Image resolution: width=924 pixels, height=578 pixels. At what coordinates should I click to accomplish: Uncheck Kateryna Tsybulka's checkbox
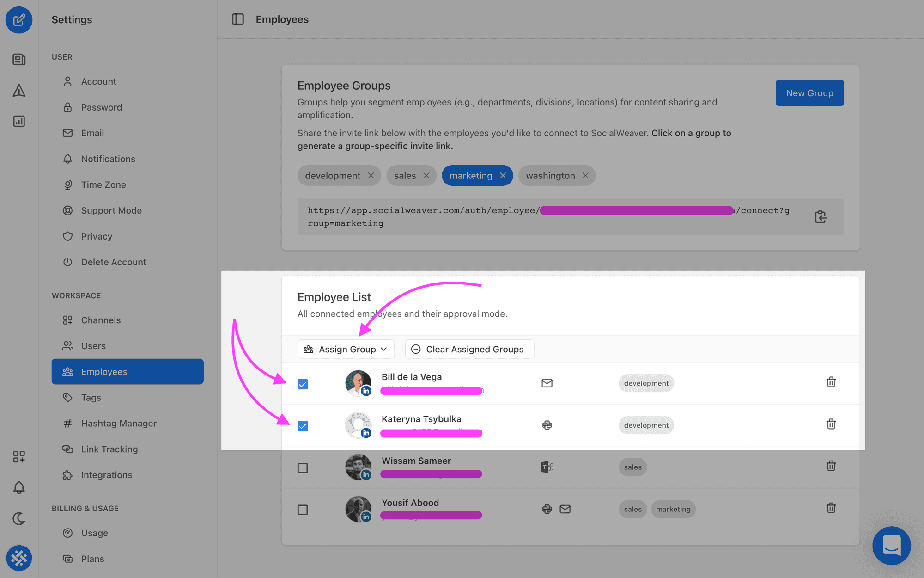coord(303,426)
